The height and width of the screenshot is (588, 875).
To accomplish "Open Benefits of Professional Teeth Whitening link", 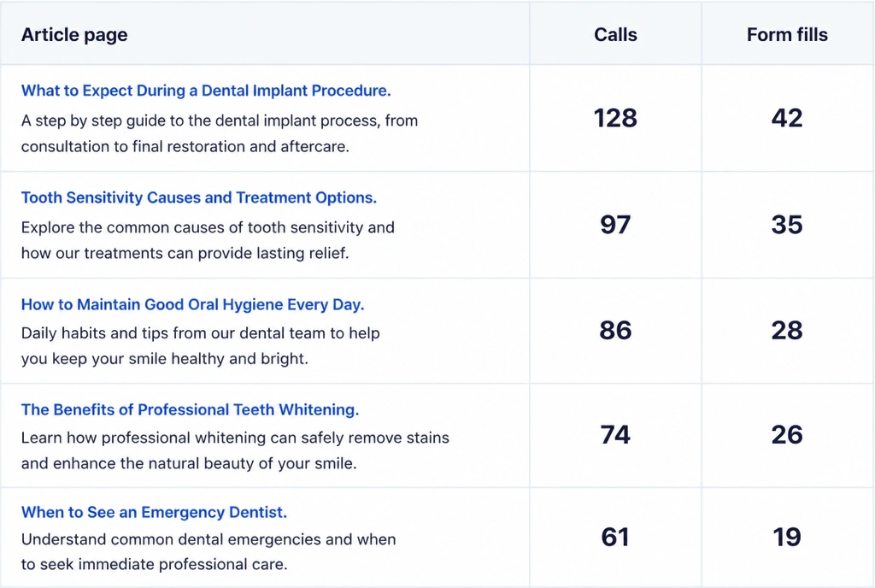I will click(190, 409).
